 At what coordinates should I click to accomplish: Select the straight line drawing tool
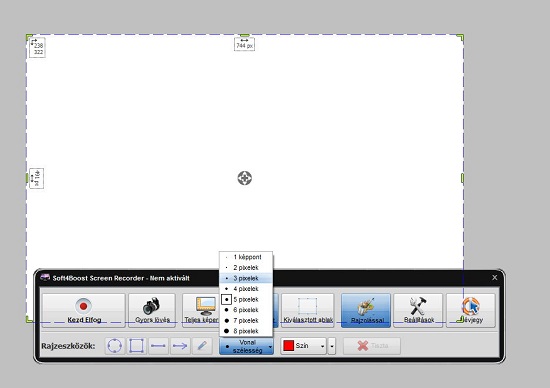point(158,346)
